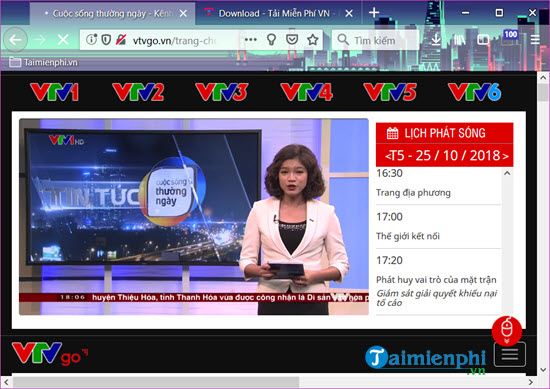Switch to the VTV2 channel

(138, 92)
